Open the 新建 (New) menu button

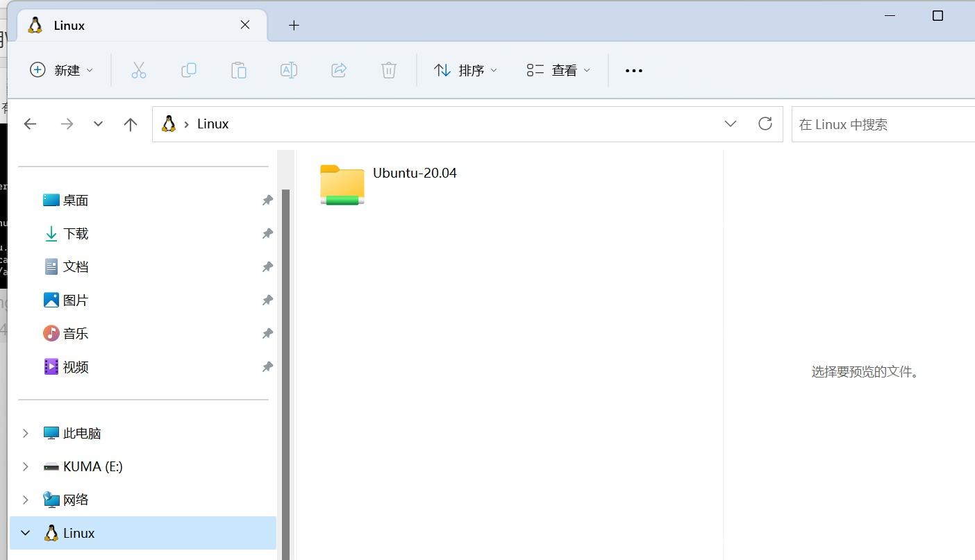61,70
